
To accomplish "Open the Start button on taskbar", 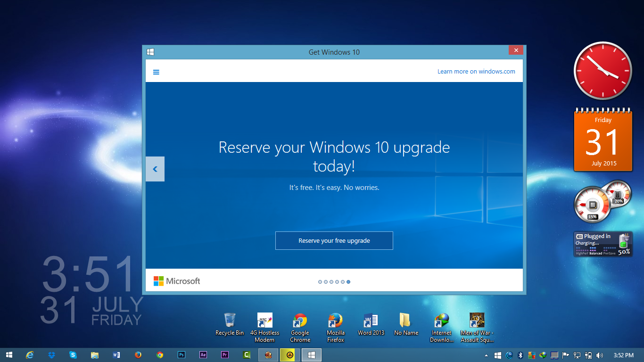I will point(9,355).
